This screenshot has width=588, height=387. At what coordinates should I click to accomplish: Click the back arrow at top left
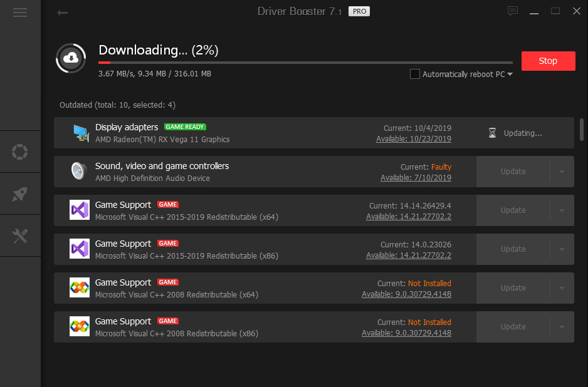(x=62, y=11)
